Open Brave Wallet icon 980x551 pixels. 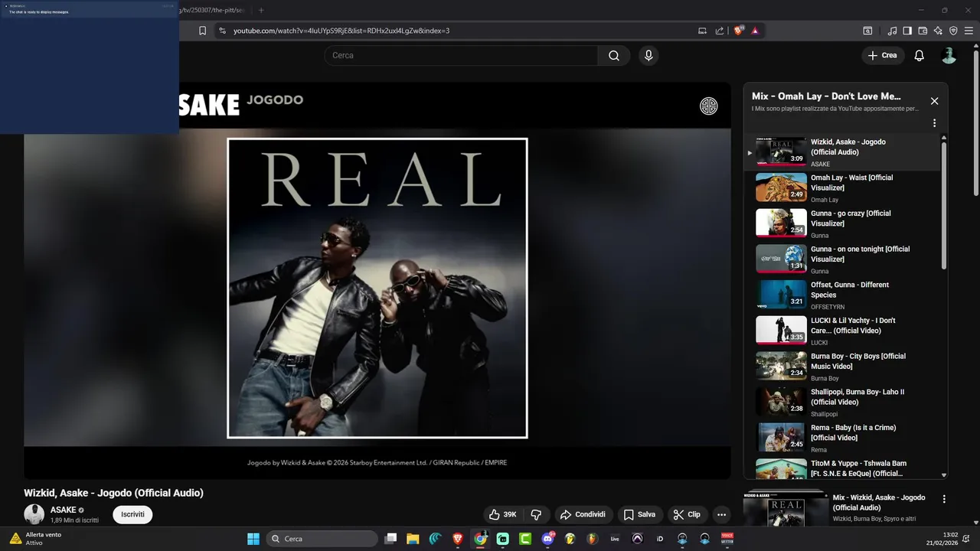click(923, 31)
